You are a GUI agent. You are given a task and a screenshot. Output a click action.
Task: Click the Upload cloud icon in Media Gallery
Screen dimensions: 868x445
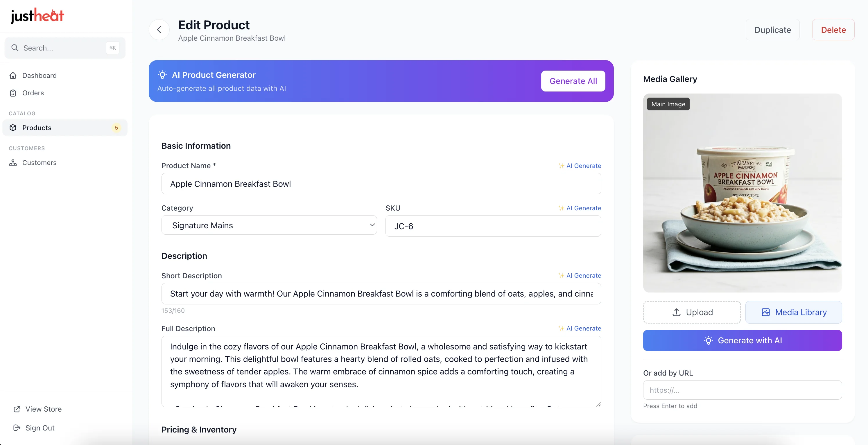pyautogui.click(x=677, y=312)
